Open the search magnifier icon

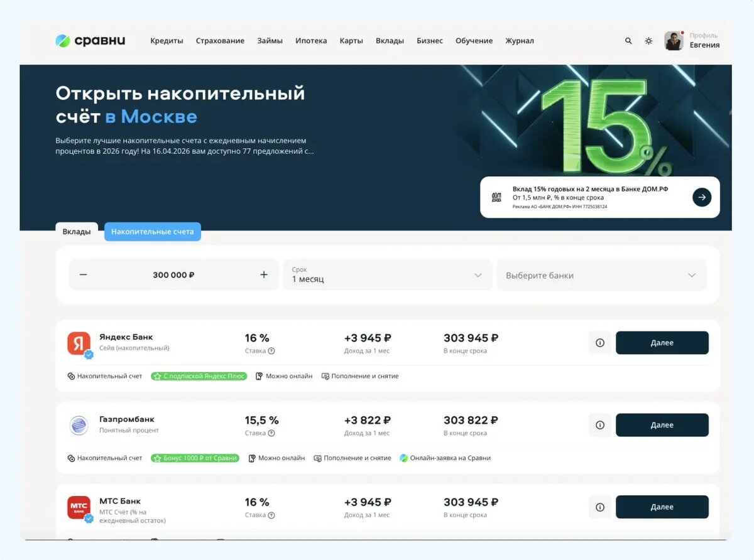(628, 41)
